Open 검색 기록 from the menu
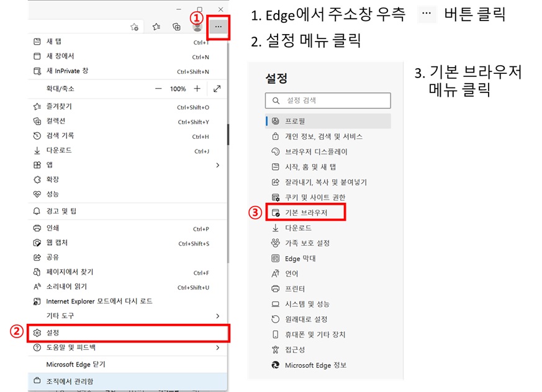Image resolution: width=542 pixels, height=392 pixels. (127, 136)
